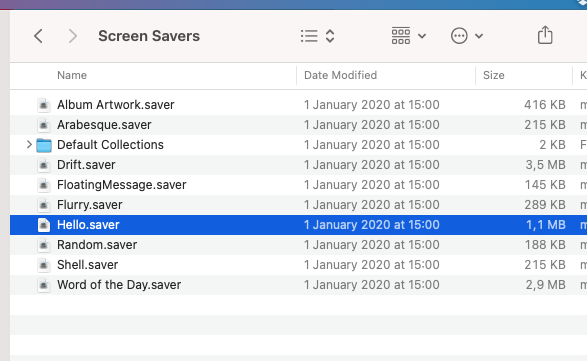The image size is (587, 361).
Task: Click the Arabesque.saver file icon
Action: click(44, 125)
